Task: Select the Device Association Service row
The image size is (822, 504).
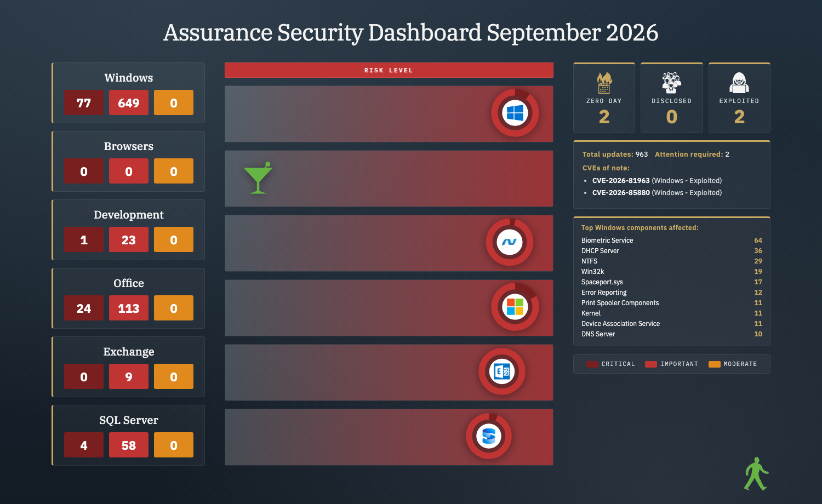Action: 672,323
